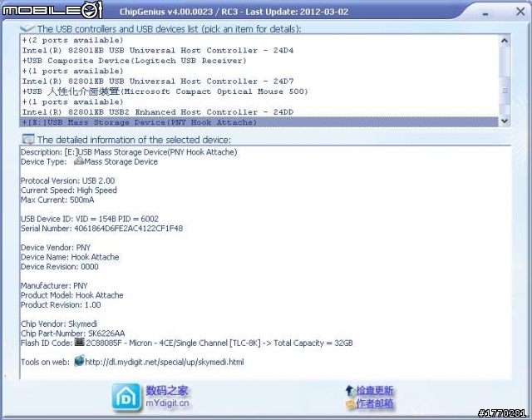Image resolution: width=532 pixels, height=420 pixels.
Task: Click the Description [E:]USB Mass Storage line
Action: click(x=129, y=151)
